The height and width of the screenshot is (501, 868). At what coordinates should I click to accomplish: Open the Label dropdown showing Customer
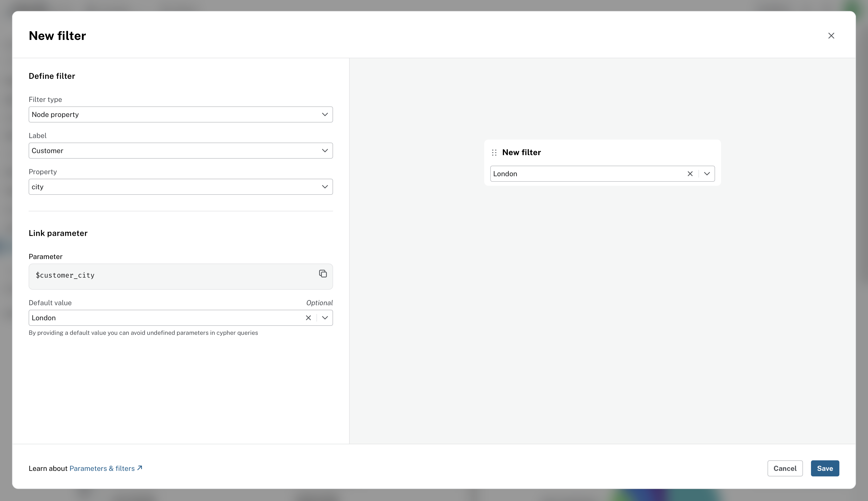[180, 150]
